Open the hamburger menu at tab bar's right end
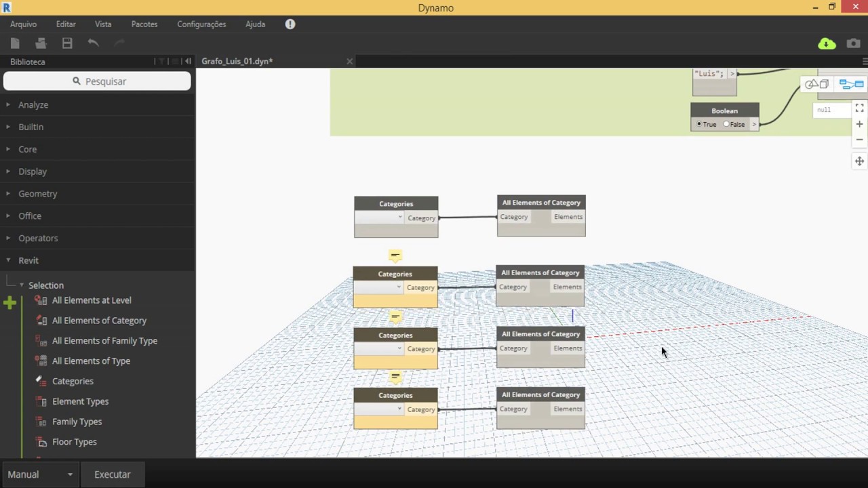868x488 pixels. (864, 61)
